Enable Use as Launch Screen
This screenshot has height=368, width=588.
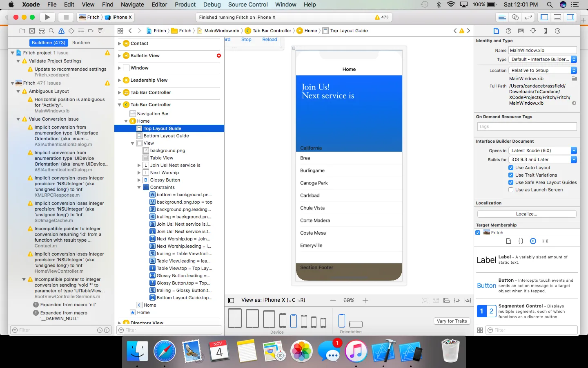511,190
